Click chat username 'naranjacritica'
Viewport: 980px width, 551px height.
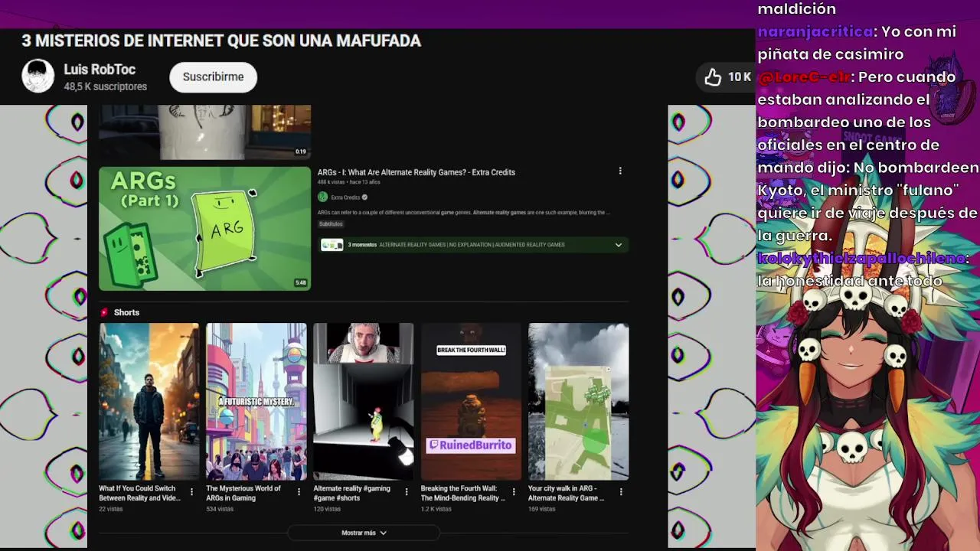[815, 31]
